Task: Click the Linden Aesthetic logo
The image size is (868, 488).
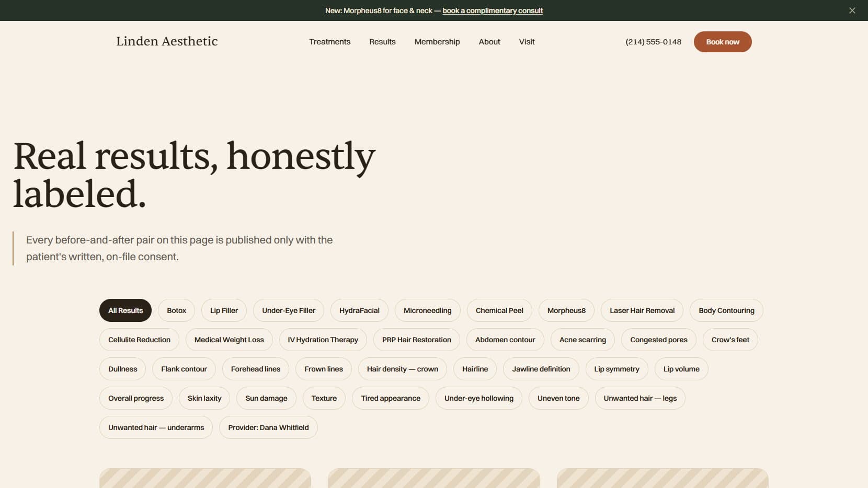Action: click(x=167, y=41)
